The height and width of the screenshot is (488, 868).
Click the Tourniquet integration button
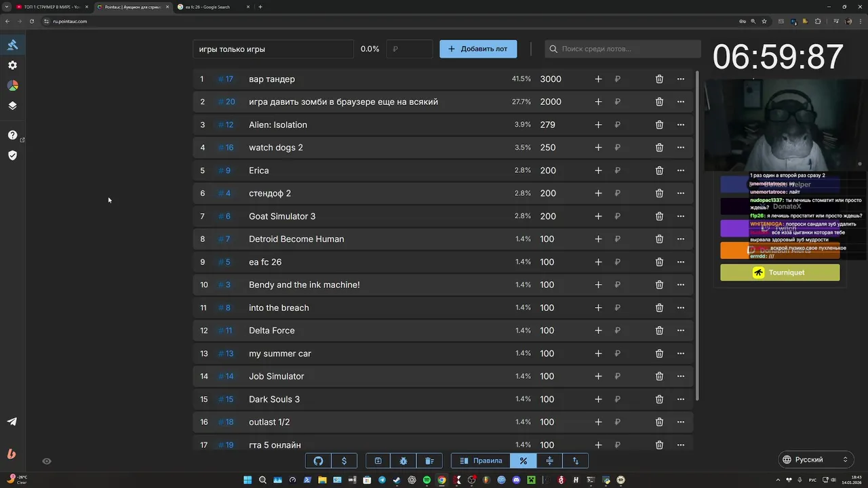[x=780, y=272]
